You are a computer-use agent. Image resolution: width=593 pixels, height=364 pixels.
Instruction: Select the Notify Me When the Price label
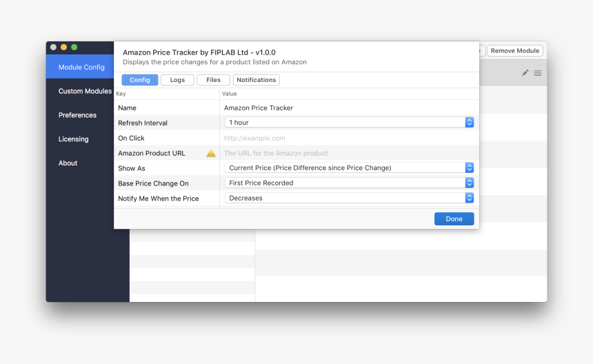click(x=159, y=199)
